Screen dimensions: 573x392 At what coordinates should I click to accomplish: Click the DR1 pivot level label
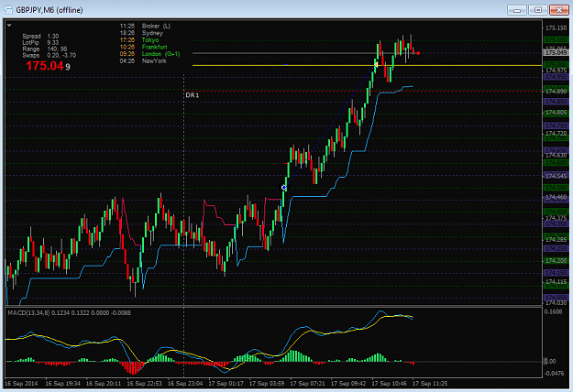[x=193, y=95]
